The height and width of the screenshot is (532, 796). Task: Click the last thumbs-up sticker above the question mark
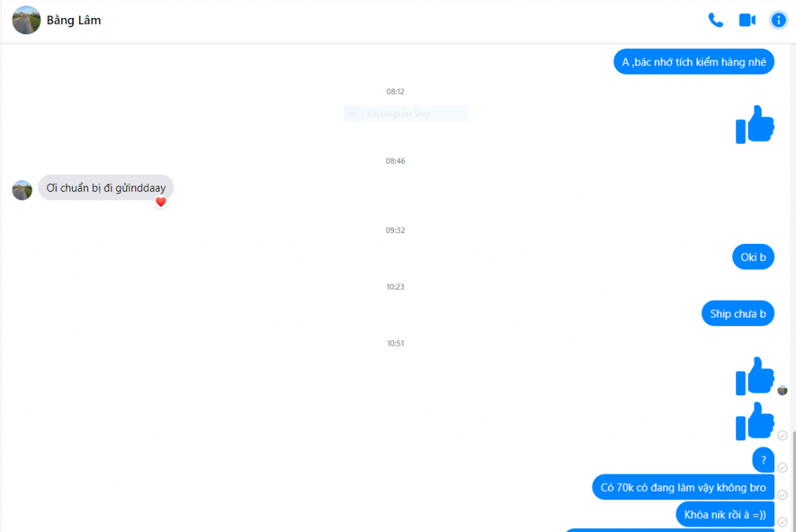(755, 421)
